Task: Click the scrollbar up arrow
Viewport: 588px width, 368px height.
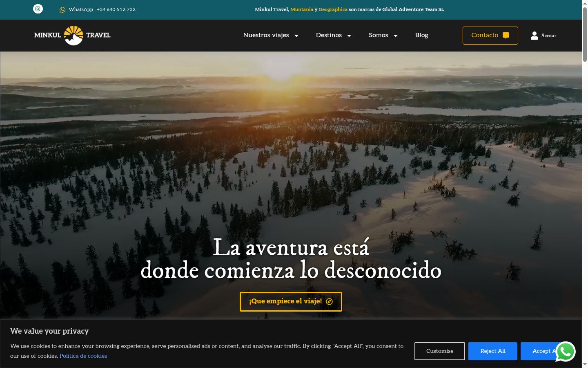Action: [x=585, y=3]
